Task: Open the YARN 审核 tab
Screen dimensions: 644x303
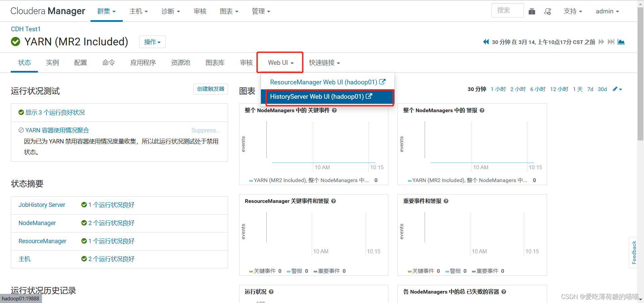Action: 246,62
